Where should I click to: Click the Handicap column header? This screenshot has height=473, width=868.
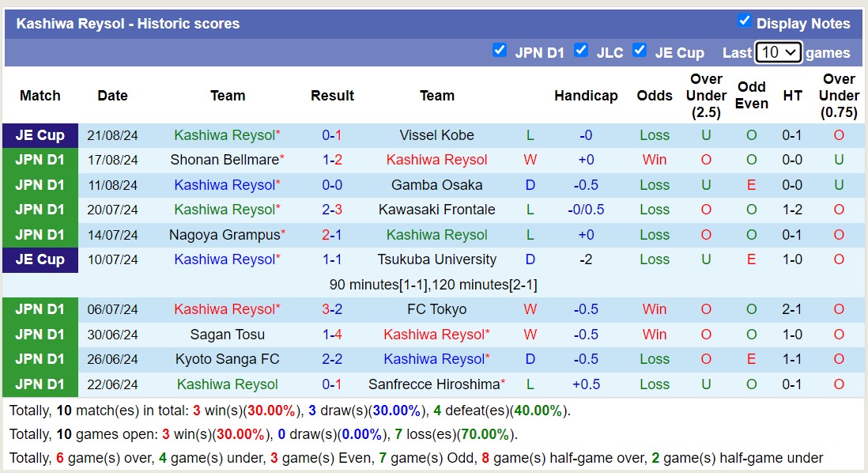586,96
